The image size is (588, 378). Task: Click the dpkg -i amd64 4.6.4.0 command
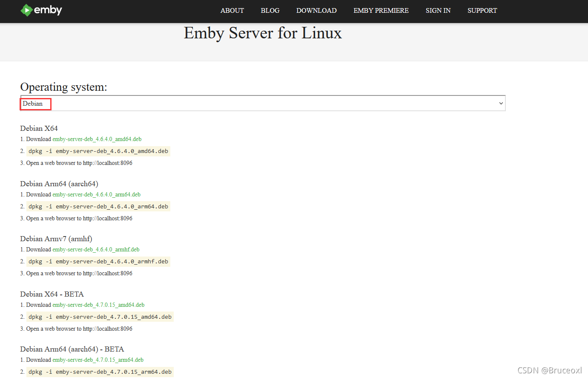pyautogui.click(x=98, y=151)
